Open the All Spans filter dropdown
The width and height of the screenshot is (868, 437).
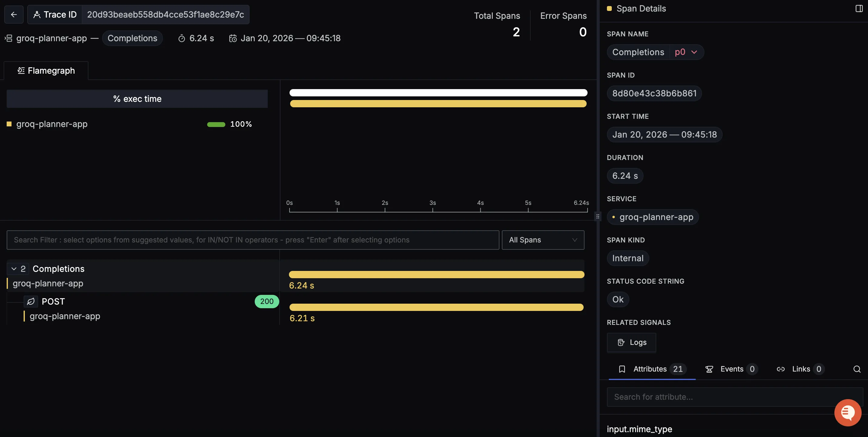tap(542, 240)
